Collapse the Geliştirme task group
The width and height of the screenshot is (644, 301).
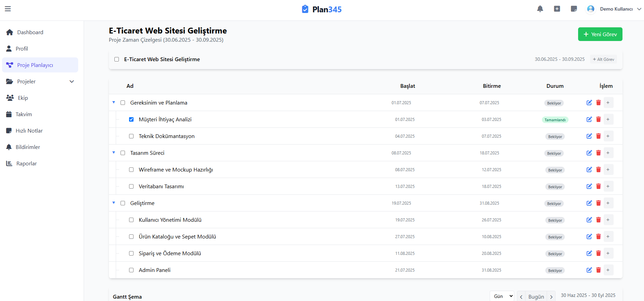(x=114, y=203)
